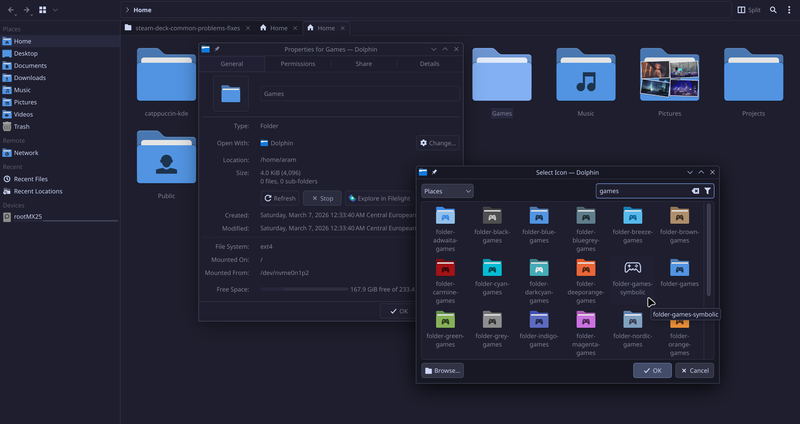Click the free space usage bar
The width and height of the screenshot is (800, 424).
pyautogui.click(x=304, y=289)
